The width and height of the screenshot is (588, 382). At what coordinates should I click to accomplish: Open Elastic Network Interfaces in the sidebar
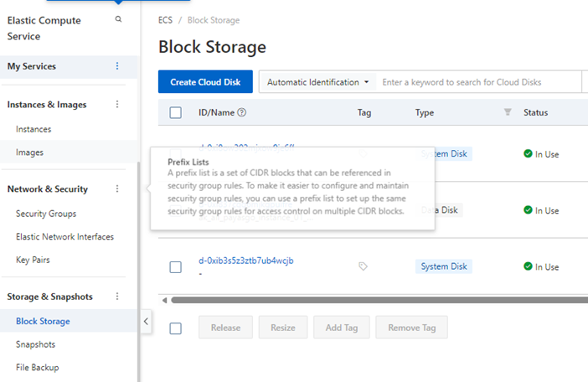64,236
